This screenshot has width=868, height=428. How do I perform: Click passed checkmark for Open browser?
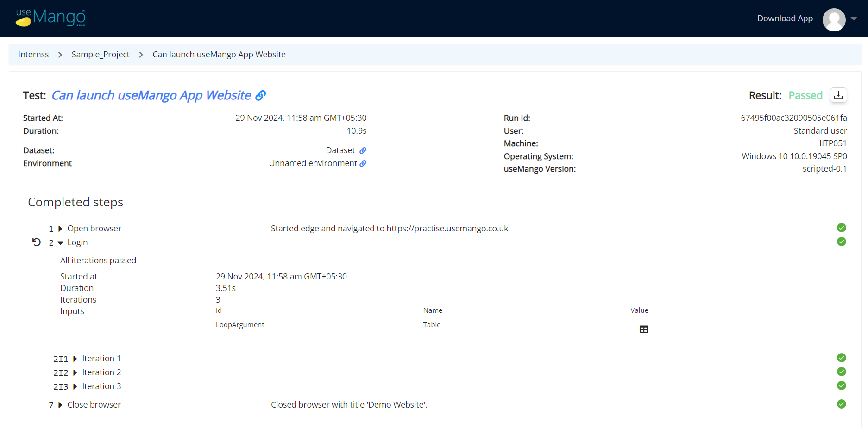tap(842, 228)
